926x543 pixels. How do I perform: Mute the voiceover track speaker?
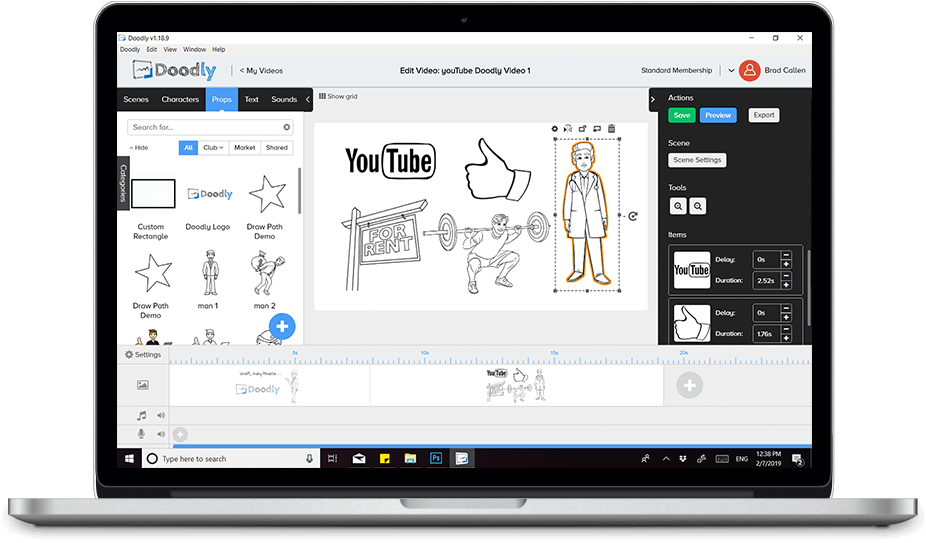[x=161, y=434]
